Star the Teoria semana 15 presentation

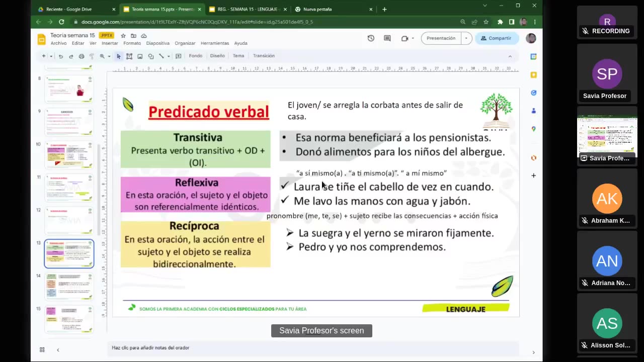(x=123, y=36)
